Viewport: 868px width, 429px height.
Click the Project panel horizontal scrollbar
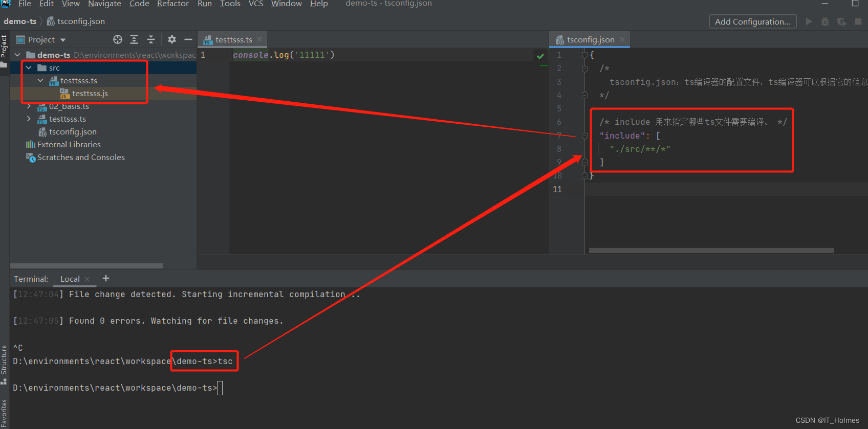(86, 266)
